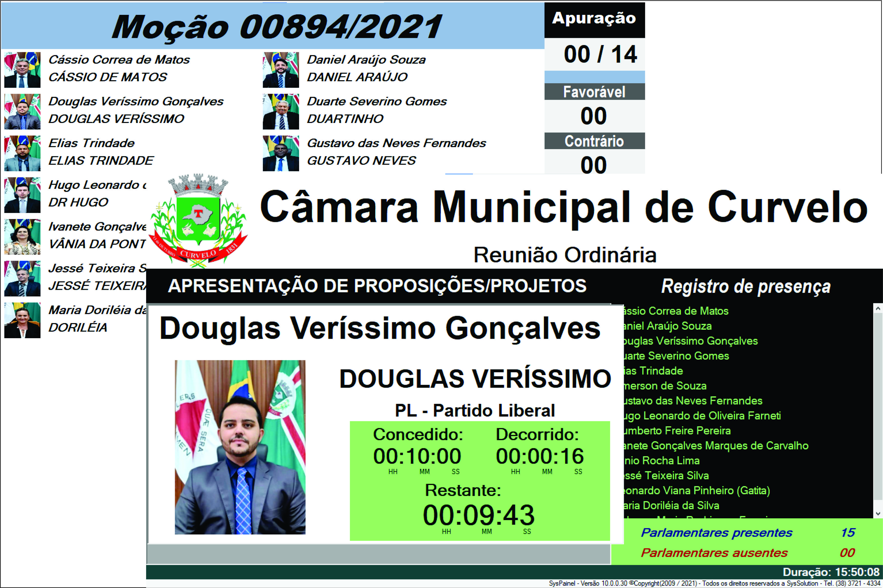
Task: Click the Restante time 00:09:43
Action: 479,515
